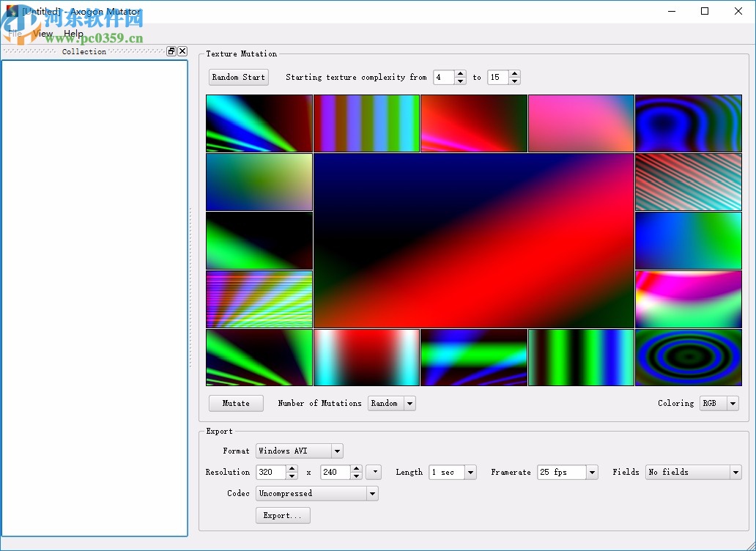This screenshot has height=551, width=756.
Task: Pick the green and blue vertical stripes thumbnail
Action: coord(581,357)
